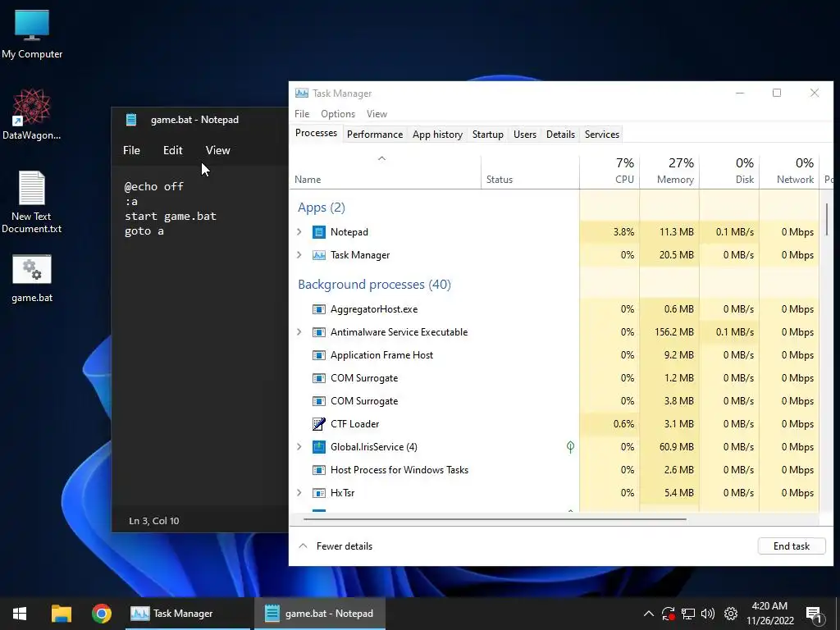Expand the Global.IrisService (4) group
This screenshot has width=840, height=630.
[x=299, y=447]
